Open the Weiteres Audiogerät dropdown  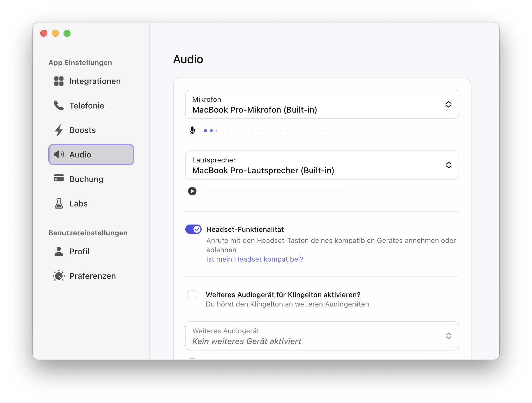click(x=322, y=336)
